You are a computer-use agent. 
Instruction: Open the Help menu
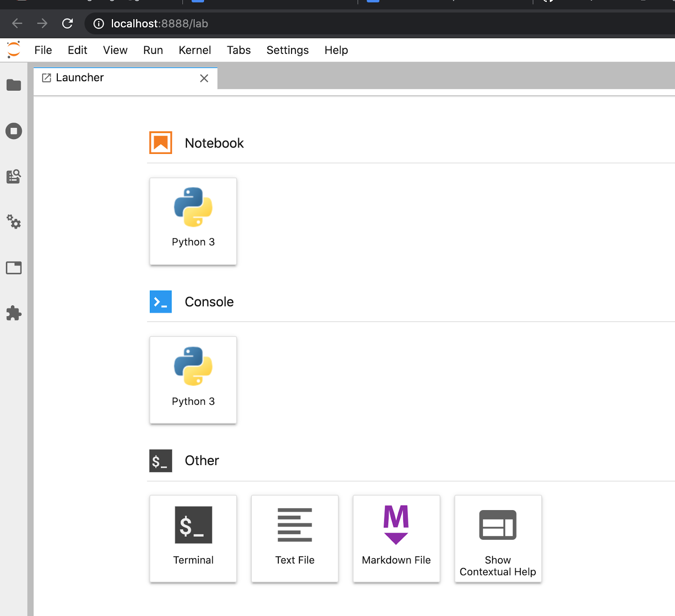pyautogui.click(x=336, y=50)
